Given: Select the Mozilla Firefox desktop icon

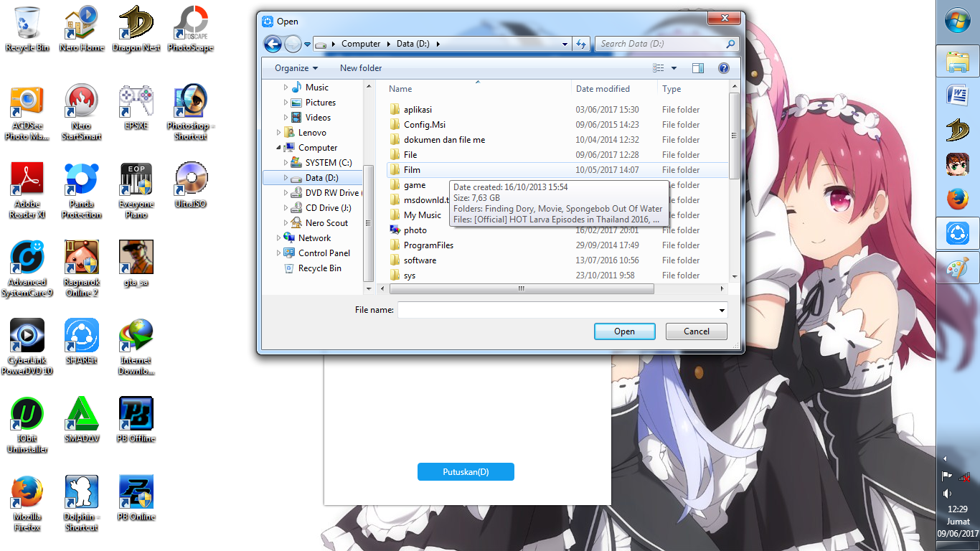Looking at the screenshot, I should click(x=27, y=503).
